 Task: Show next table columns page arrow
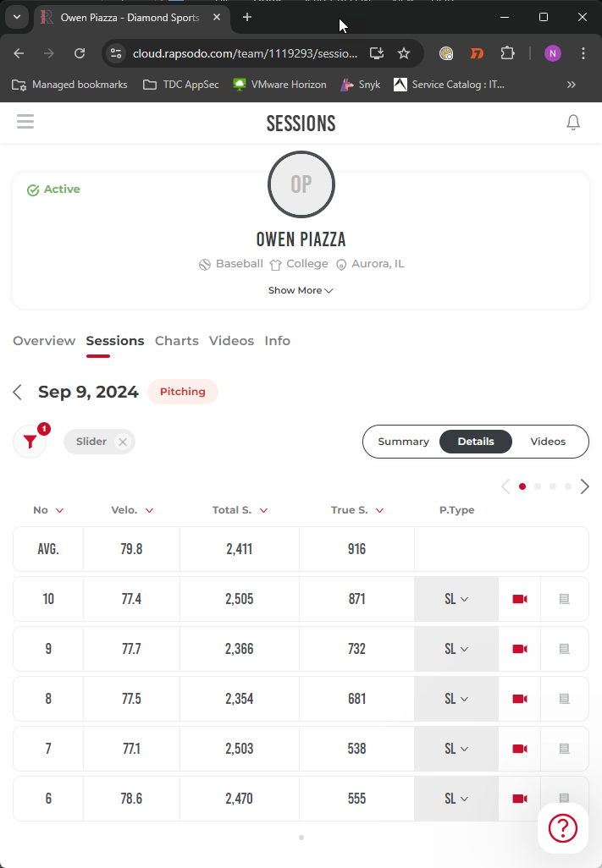pyautogui.click(x=585, y=486)
